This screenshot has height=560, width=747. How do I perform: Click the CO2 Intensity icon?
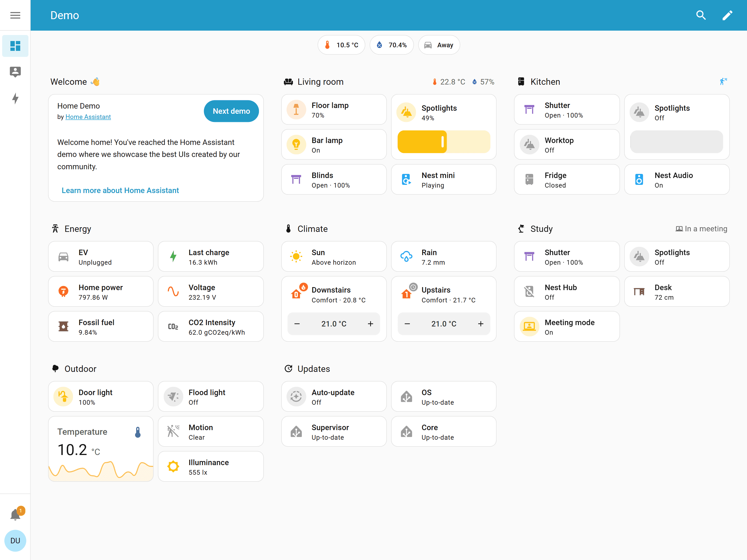(x=173, y=326)
